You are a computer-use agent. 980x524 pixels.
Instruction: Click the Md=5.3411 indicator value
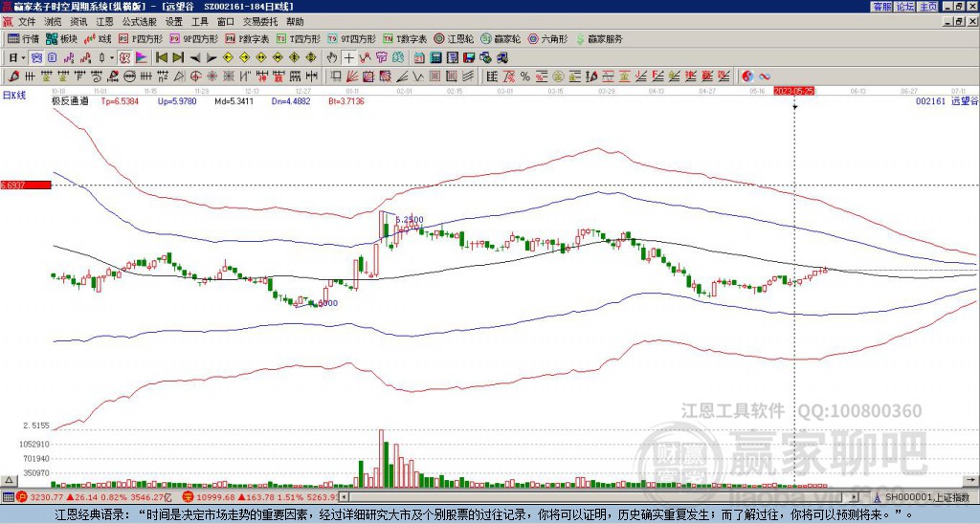click(x=234, y=101)
